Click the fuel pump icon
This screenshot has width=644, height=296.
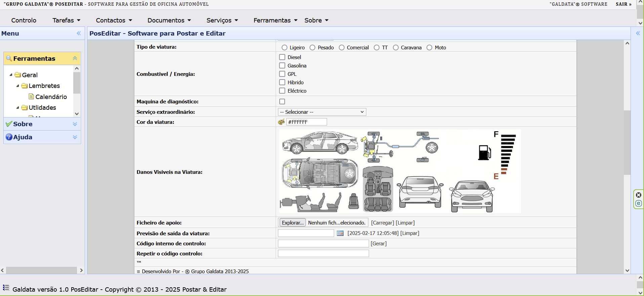point(484,152)
